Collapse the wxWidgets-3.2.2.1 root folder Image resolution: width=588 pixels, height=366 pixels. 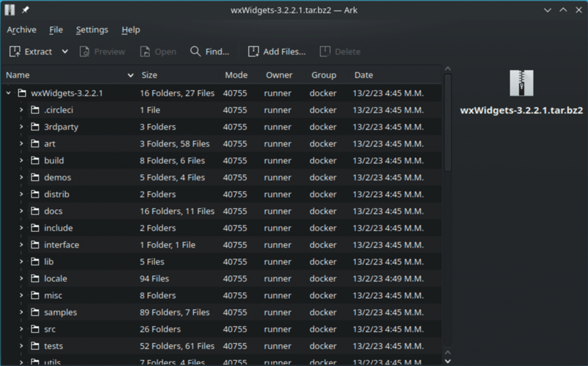click(x=8, y=93)
